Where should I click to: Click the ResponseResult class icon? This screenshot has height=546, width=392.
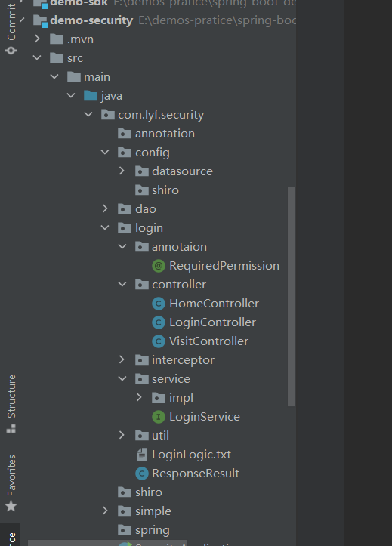click(142, 474)
